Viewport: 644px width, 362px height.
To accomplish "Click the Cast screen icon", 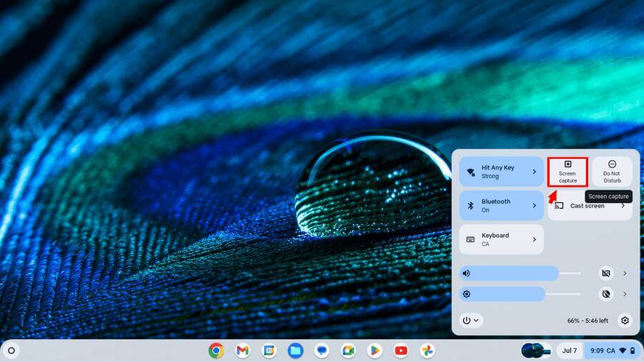I will 559,205.
